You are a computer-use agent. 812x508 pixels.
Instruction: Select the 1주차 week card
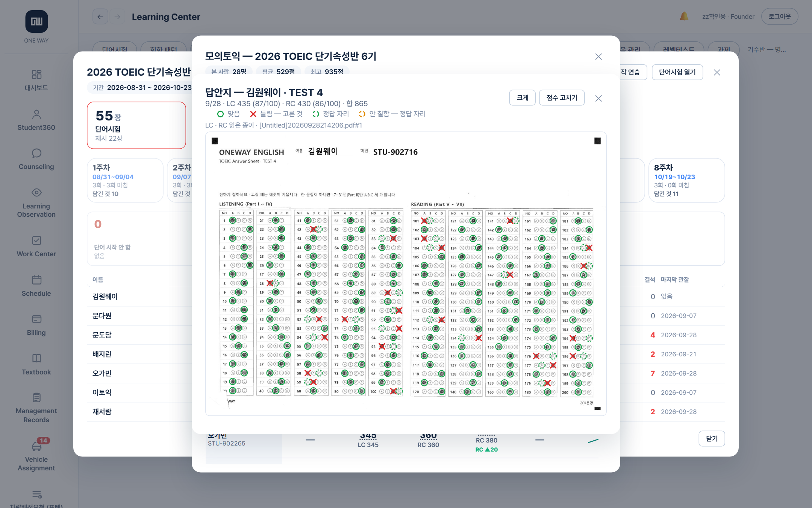coord(125,180)
